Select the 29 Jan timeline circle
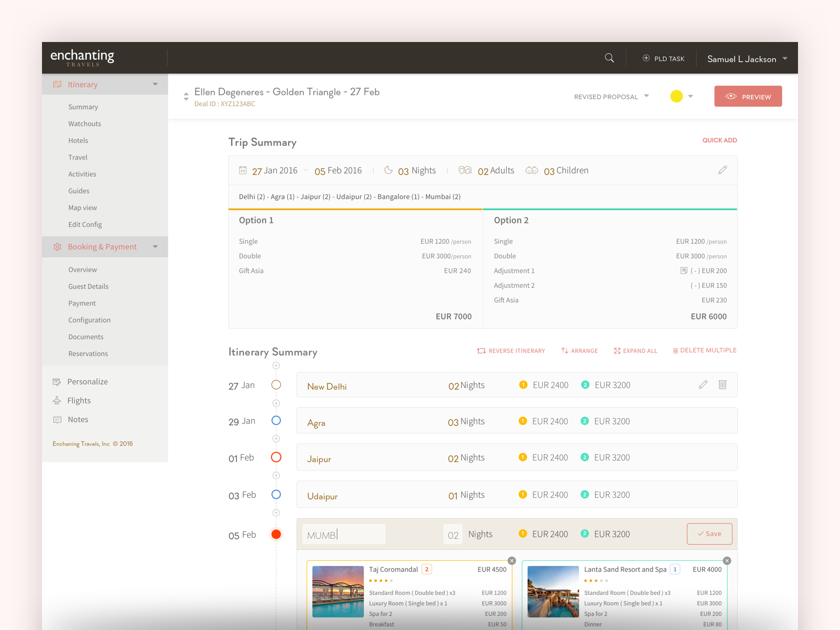This screenshot has height=630, width=840. click(x=276, y=421)
